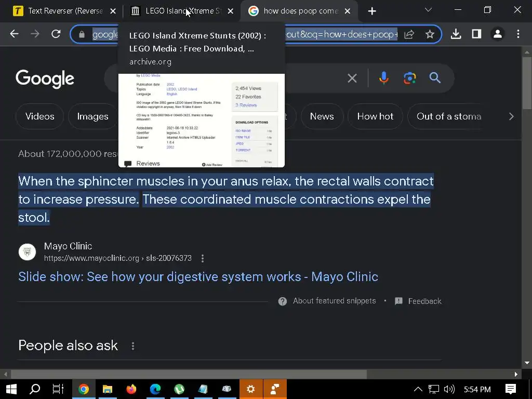The height and width of the screenshot is (399, 532).
Task: Select the 'How hot' filter chip
Action: (375, 116)
